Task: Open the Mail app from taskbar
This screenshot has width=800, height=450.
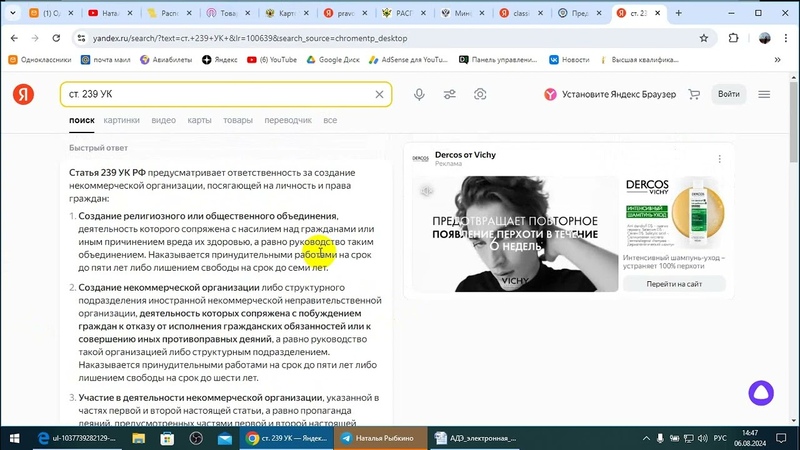Action: tap(224, 438)
